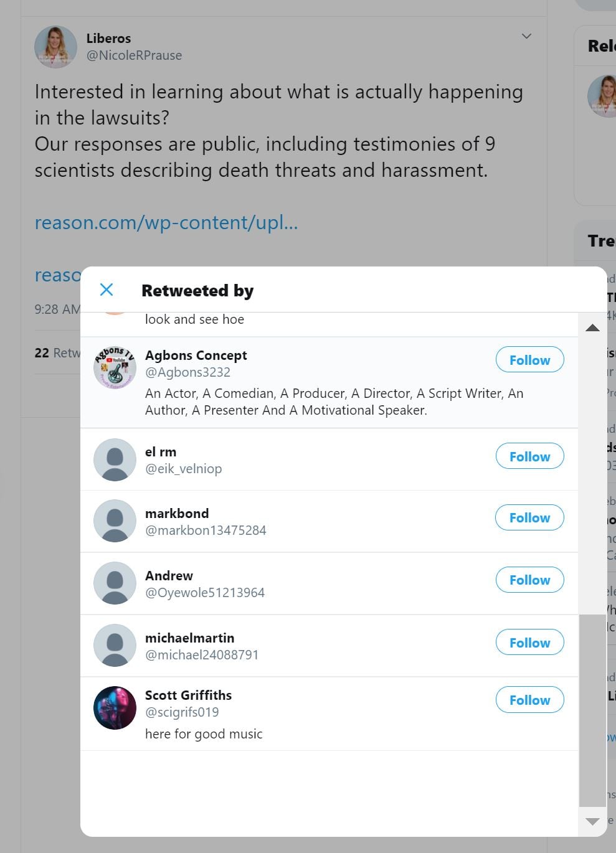Follow Agbons Concept
The image size is (616, 853).
click(529, 360)
